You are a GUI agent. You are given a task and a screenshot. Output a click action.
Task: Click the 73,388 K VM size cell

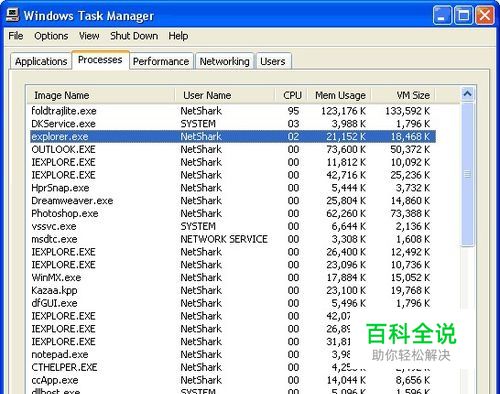(x=410, y=213)
